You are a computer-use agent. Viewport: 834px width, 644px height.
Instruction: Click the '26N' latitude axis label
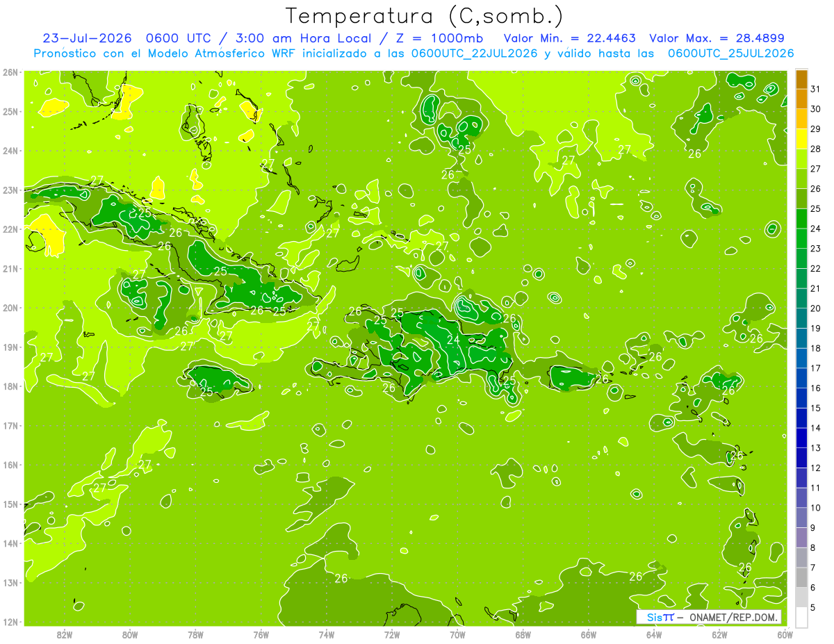tap(10, 72)
